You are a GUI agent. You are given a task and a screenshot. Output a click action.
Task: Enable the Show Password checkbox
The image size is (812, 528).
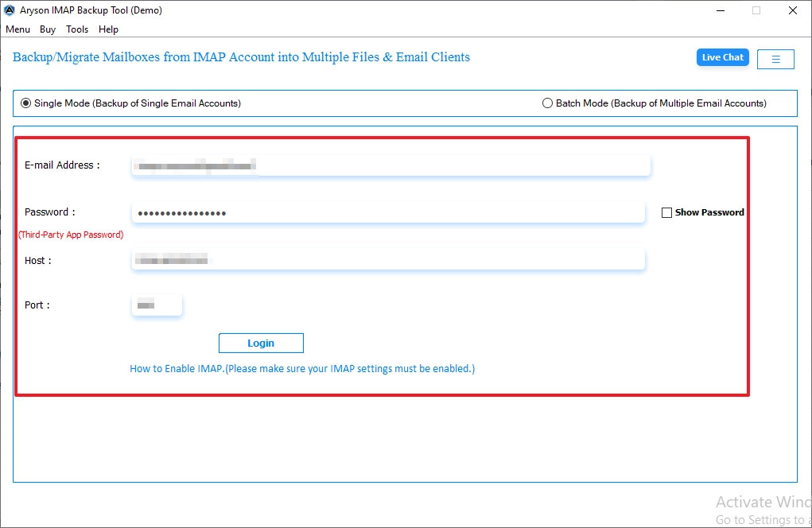pyautogui.click(x=666, y=213)
